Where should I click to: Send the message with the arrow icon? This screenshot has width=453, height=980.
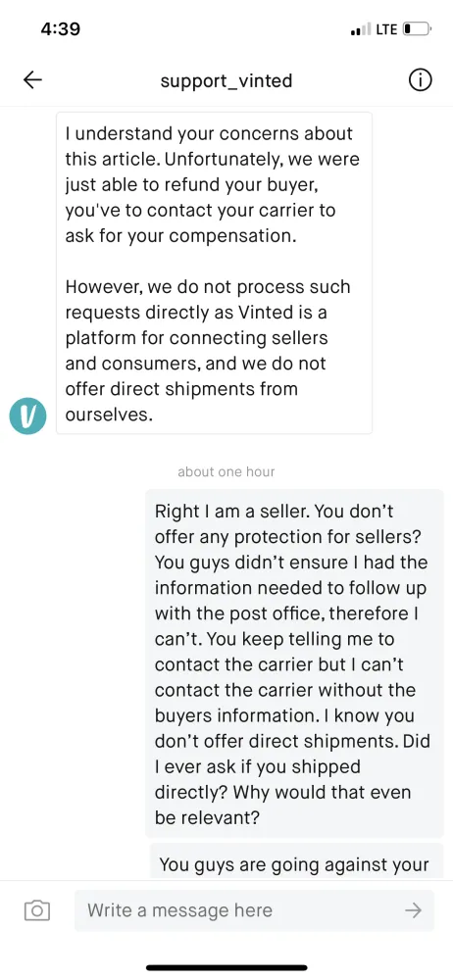[413, 910]
